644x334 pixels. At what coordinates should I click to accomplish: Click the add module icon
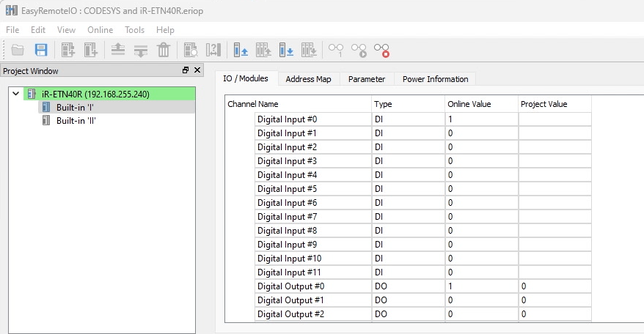coord(91,50)
